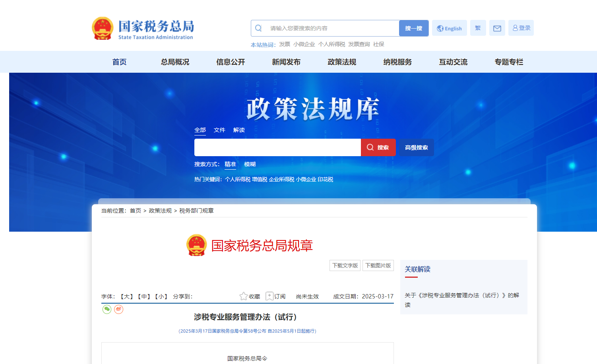Viewport: 597px width, 364px height.
Task: Set font size to 【中】
Action: click(x=144, y=296)
